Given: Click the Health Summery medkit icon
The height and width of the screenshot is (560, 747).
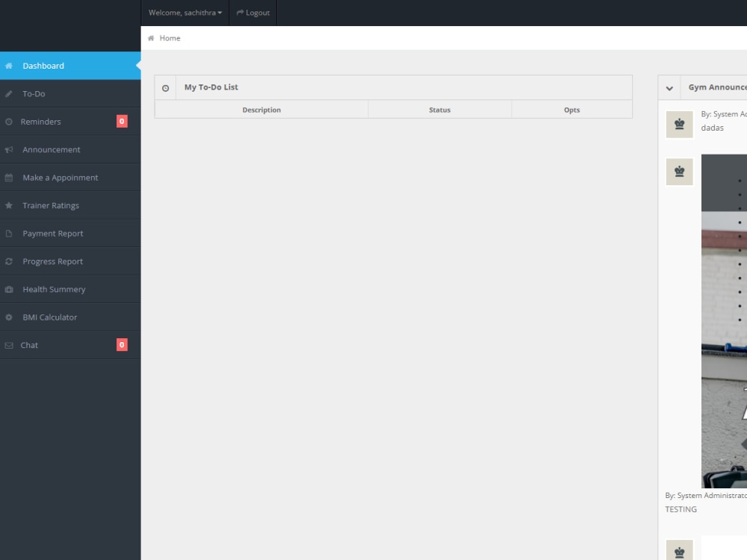Looking at the screenshot, I should pyautogui.click(x=8, y=289).
